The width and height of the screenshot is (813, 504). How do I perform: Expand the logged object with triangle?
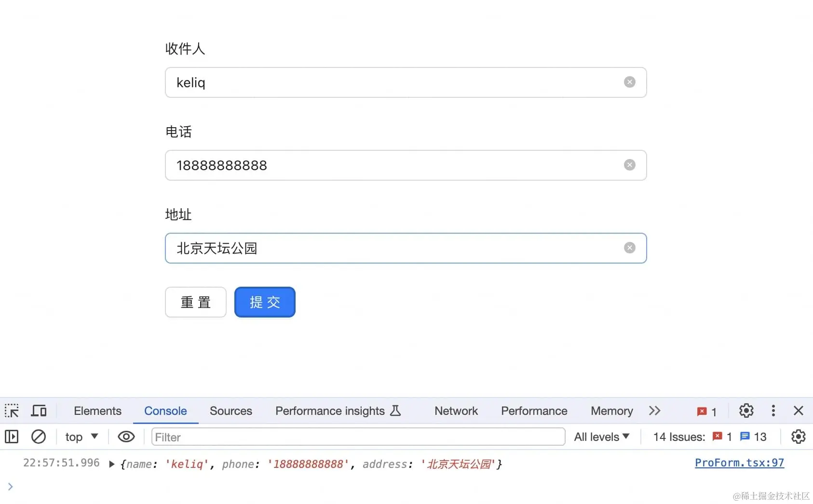coord(111,464)
